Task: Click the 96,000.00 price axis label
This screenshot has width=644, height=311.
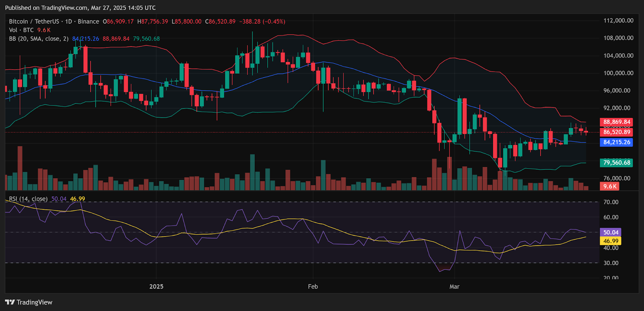Action: (617, 91)
